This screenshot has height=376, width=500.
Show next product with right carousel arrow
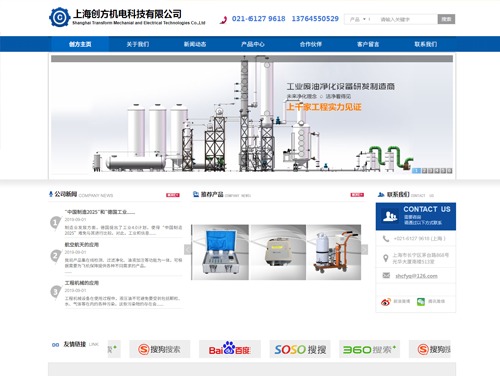coord(364,249)
